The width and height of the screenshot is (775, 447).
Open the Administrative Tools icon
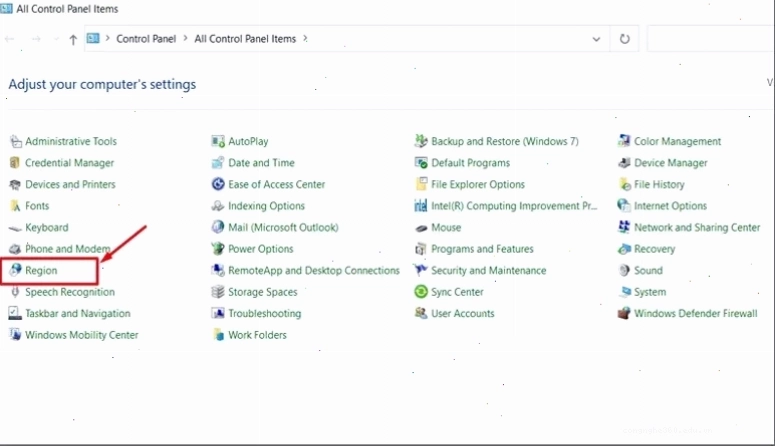pos(15,141)
